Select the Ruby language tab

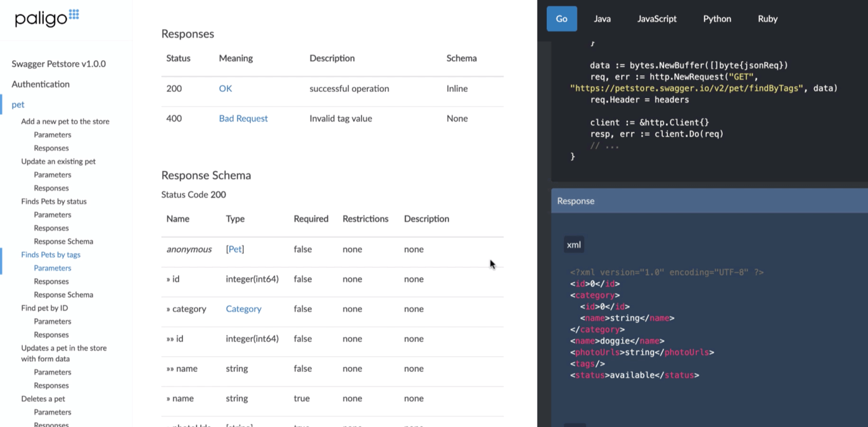point(767,18)
